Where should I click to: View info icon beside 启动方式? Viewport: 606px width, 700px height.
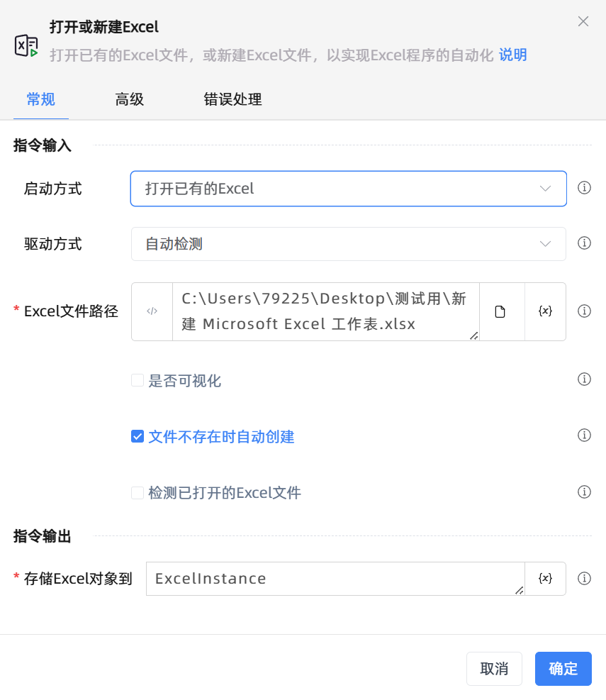coord(584,189)
